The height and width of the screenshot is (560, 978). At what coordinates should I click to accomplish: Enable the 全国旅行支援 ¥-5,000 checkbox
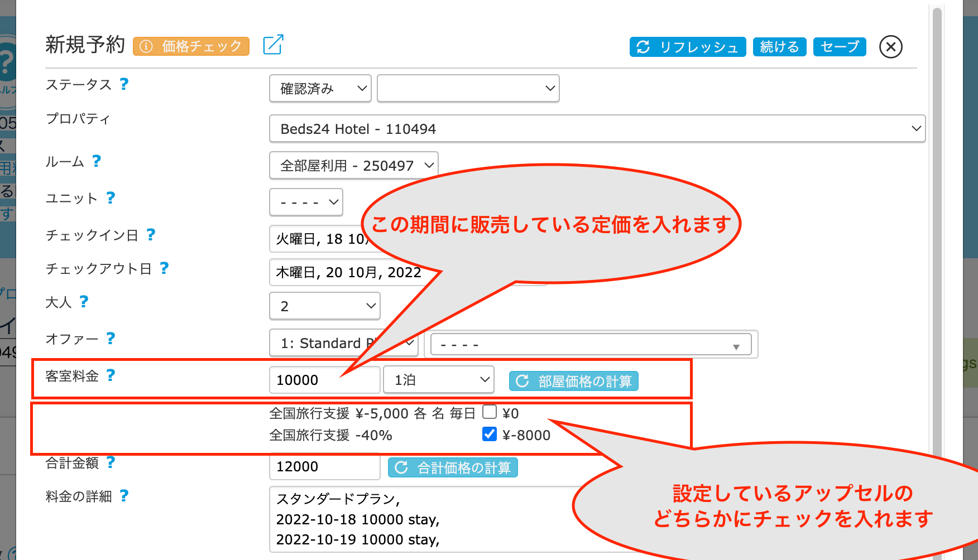[x=490, y=412]
